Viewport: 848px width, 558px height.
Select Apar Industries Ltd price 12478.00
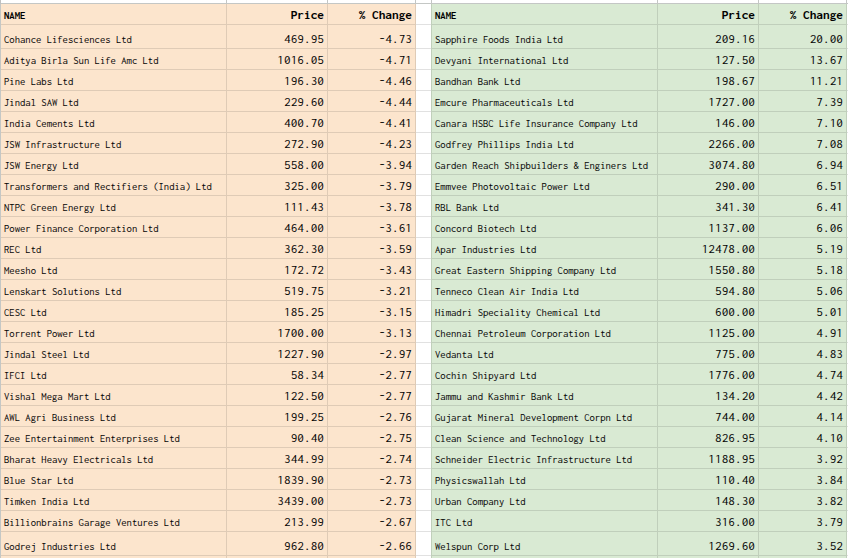(x=728, y=249)
